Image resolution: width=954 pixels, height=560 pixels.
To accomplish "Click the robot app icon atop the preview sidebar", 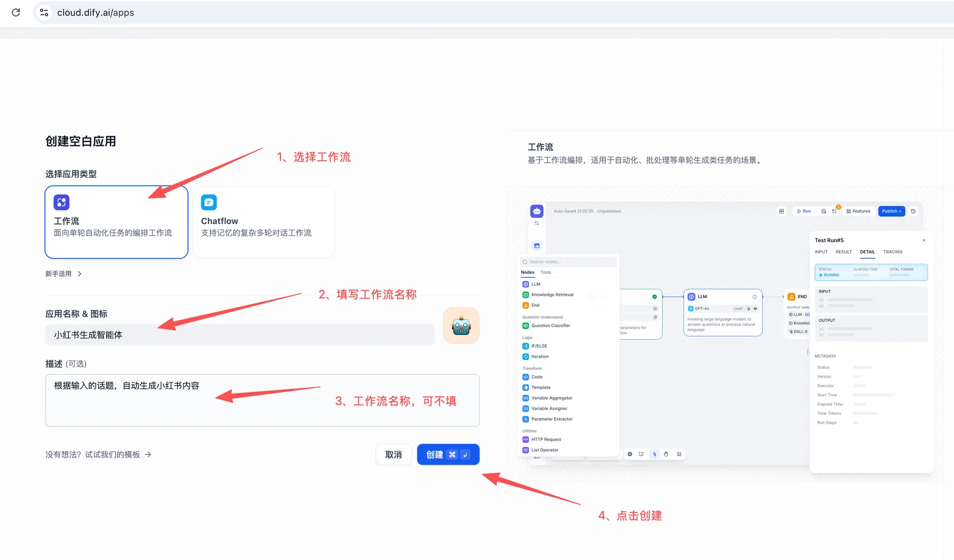I will (537, 211).
